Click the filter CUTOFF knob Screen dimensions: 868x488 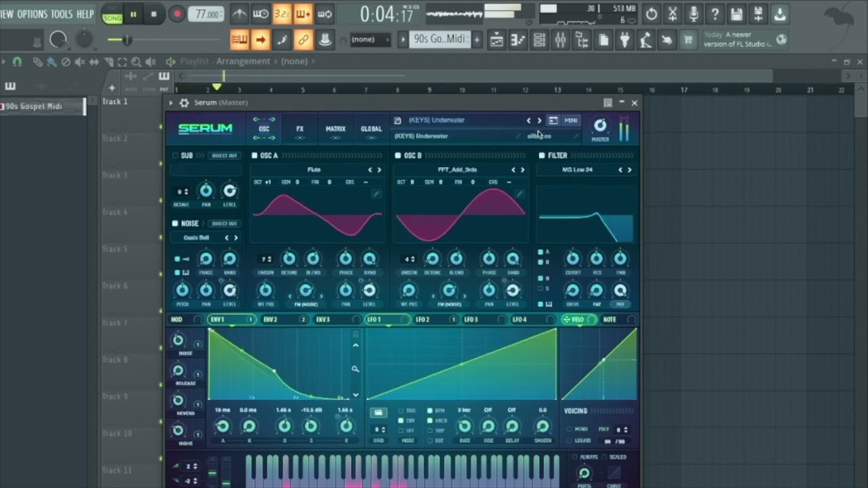573,258
